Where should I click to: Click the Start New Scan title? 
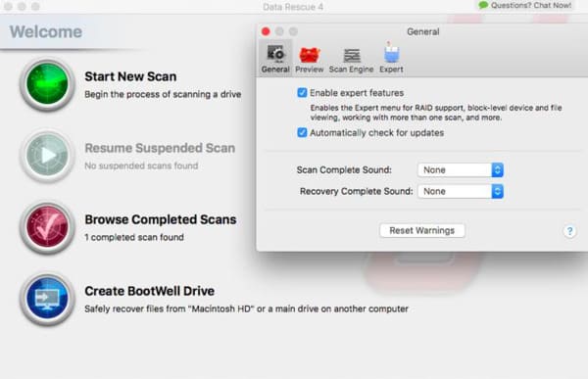coord(130,76)
